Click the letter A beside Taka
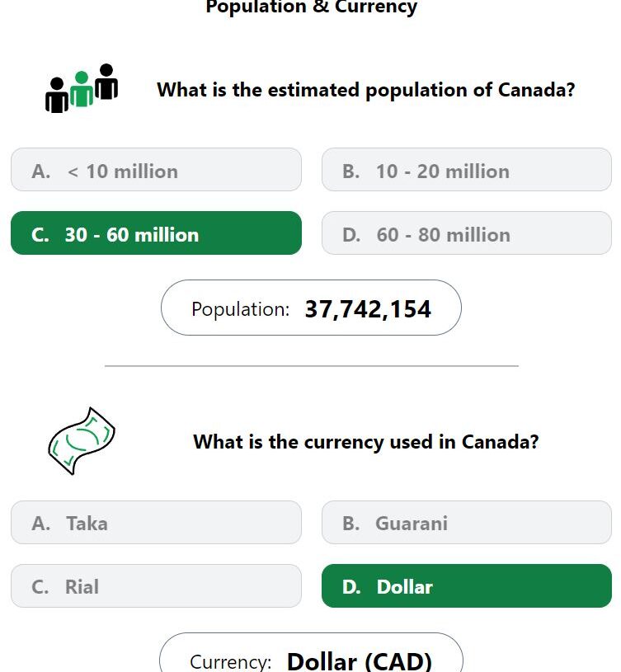 pyautogui.click(x=40, y=524)
